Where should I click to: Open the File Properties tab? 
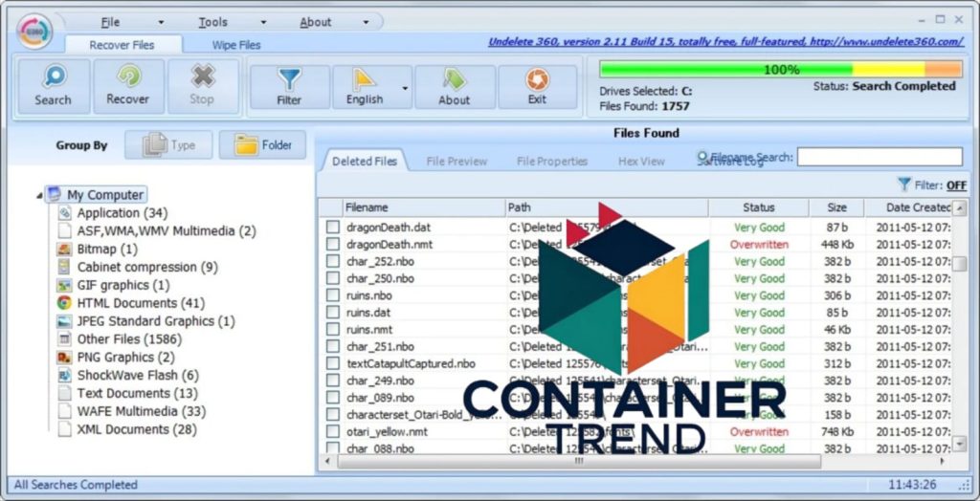tap(552, 162)
